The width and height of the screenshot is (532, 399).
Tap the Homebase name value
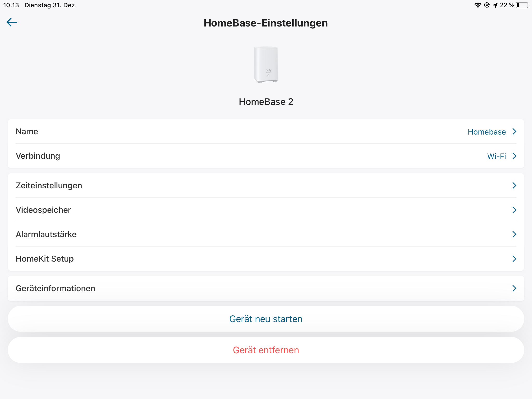tap(487, 132)
